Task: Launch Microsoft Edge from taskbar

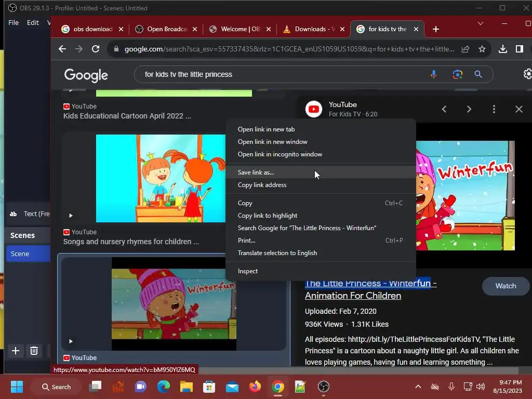Action: point(164,387)
